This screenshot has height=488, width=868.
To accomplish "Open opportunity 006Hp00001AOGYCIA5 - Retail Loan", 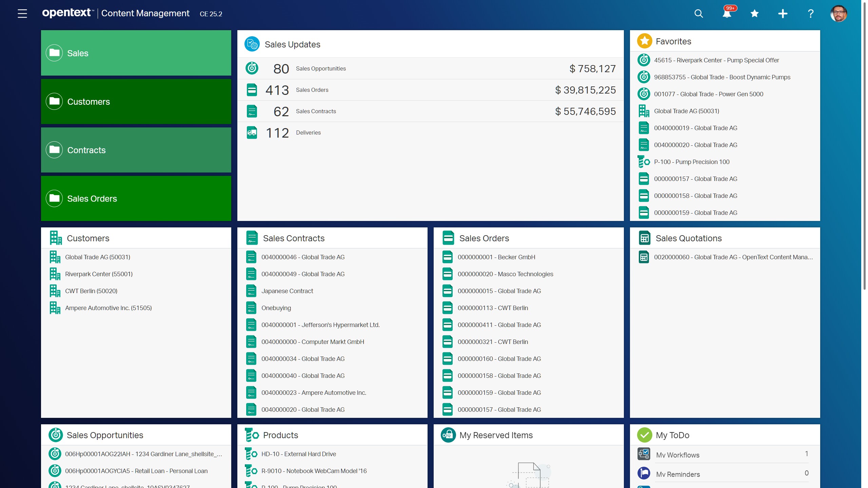I will [x=136, y=471].
